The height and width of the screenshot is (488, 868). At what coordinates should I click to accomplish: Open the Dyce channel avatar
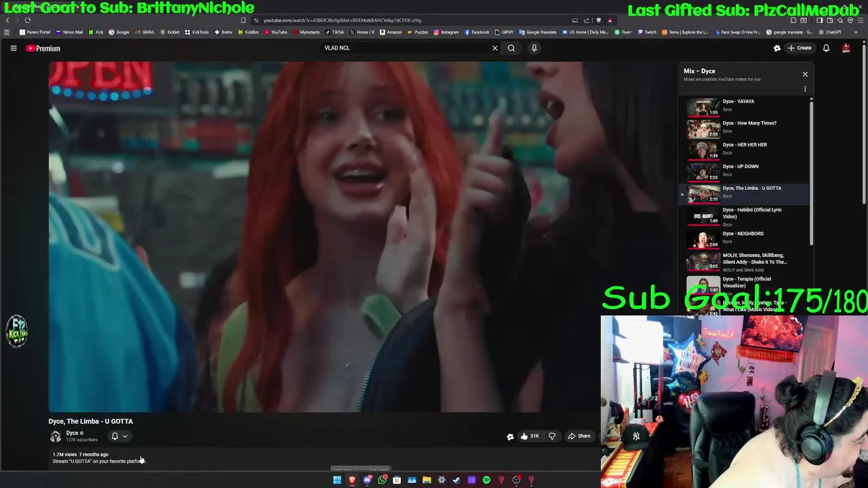(x=56, y=436)
